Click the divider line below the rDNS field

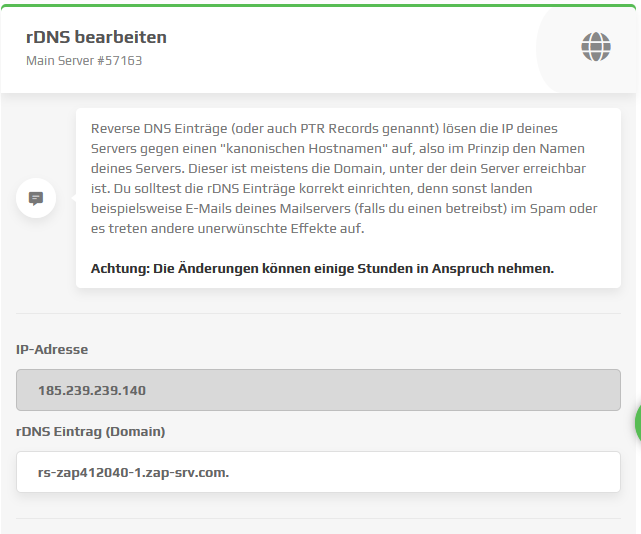(318, 518)
